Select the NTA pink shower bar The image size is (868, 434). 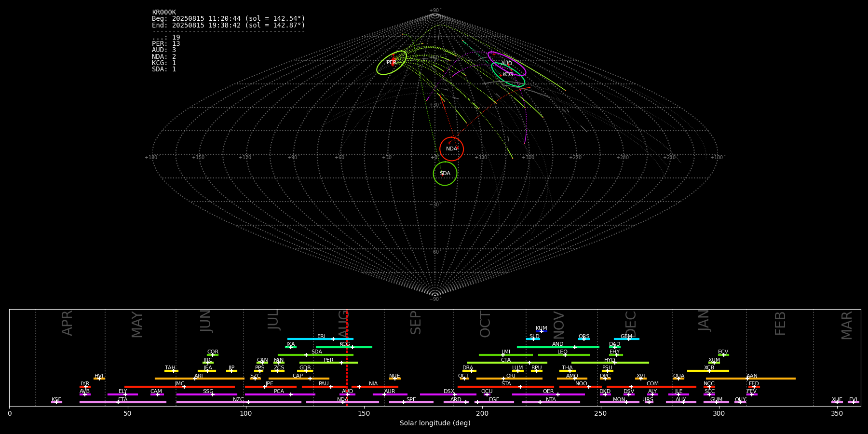(551, 402)
